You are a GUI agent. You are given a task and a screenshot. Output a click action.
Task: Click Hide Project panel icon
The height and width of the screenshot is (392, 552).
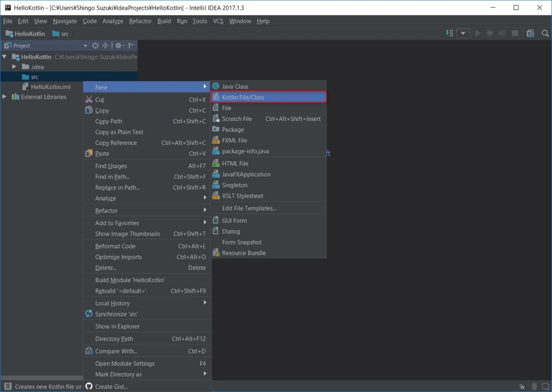click(x=132, y=45)
